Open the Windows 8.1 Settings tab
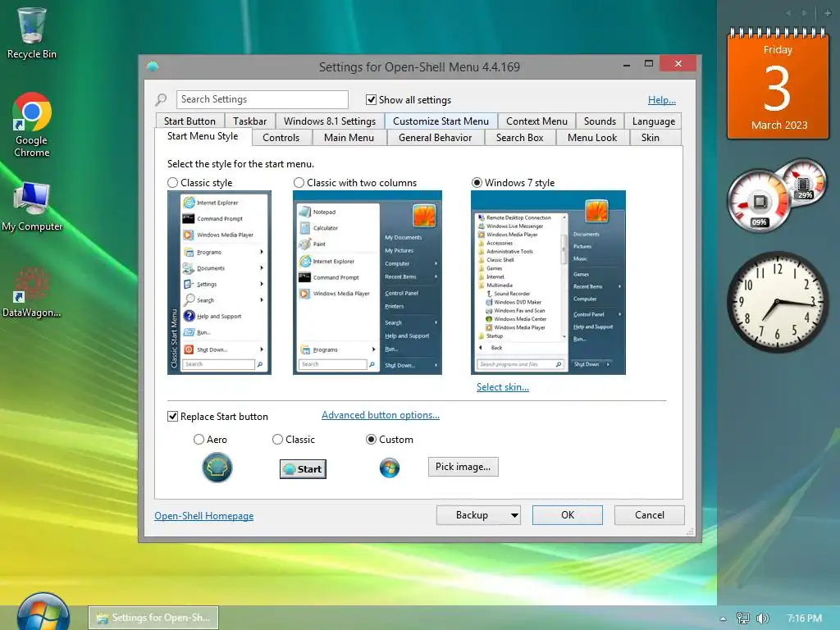This screenshot has width=840, height=630. tap(330, 121)
